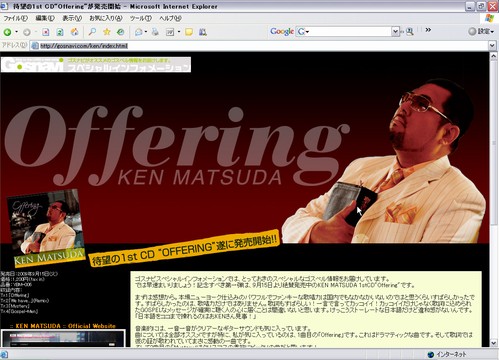
Task: Go back with the green Back arrow
Action: pyautogui.click(x=7, y=32)
